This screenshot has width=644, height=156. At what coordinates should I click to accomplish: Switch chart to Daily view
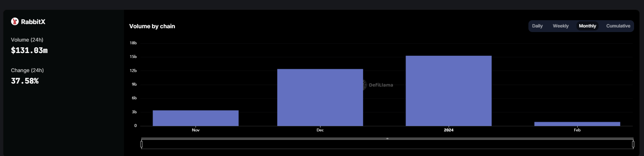[537, 26]
